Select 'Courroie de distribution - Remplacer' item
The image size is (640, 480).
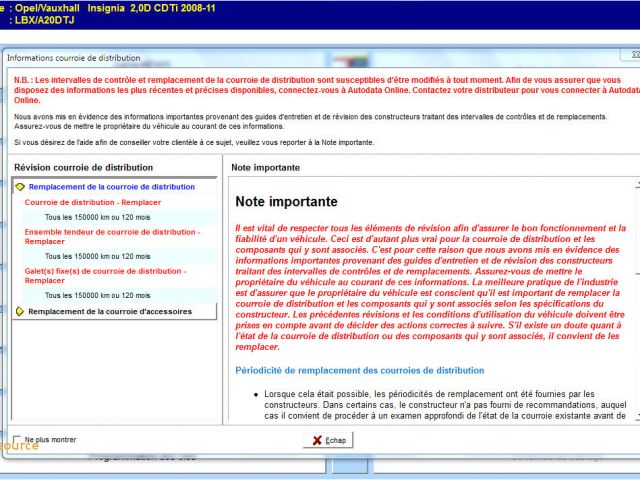tap(92, 202)
